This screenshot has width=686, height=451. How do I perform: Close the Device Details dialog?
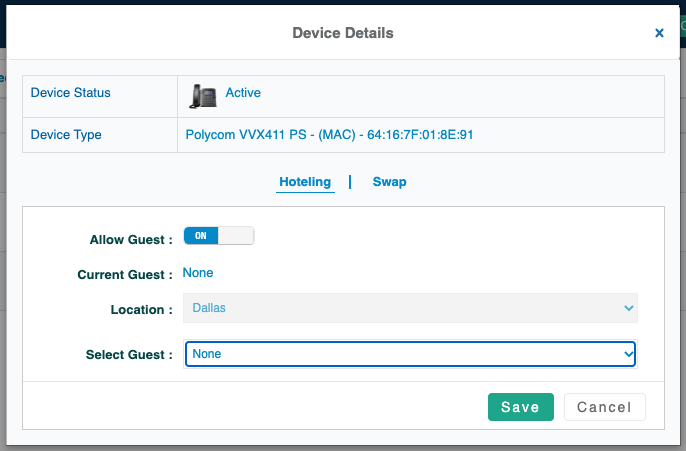pos(659,33)
